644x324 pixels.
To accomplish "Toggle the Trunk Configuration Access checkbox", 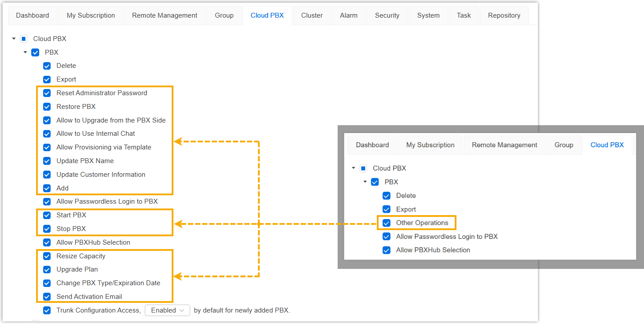I will coord(47,310).
